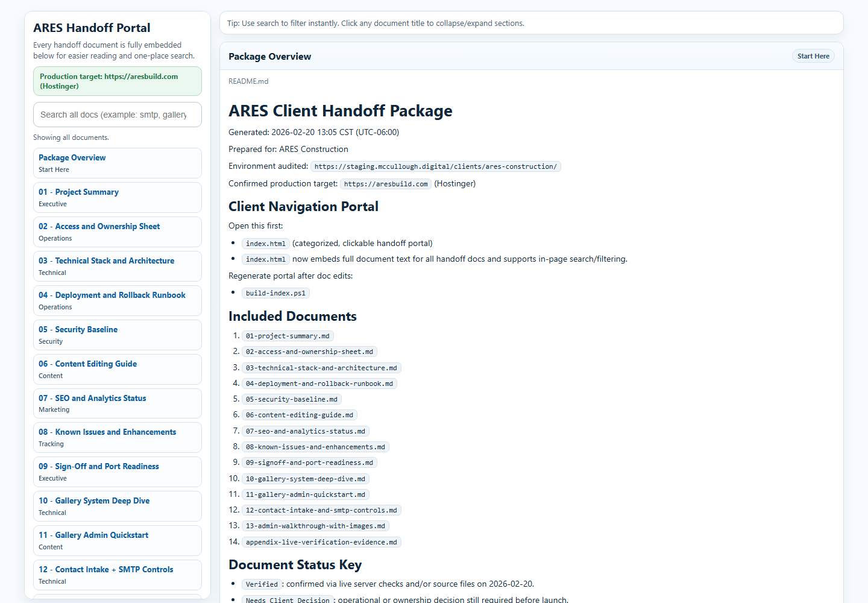868x603 pixels.
Task: Click the "Start Here" badge on Package Overview
Action: click(813, 55)
